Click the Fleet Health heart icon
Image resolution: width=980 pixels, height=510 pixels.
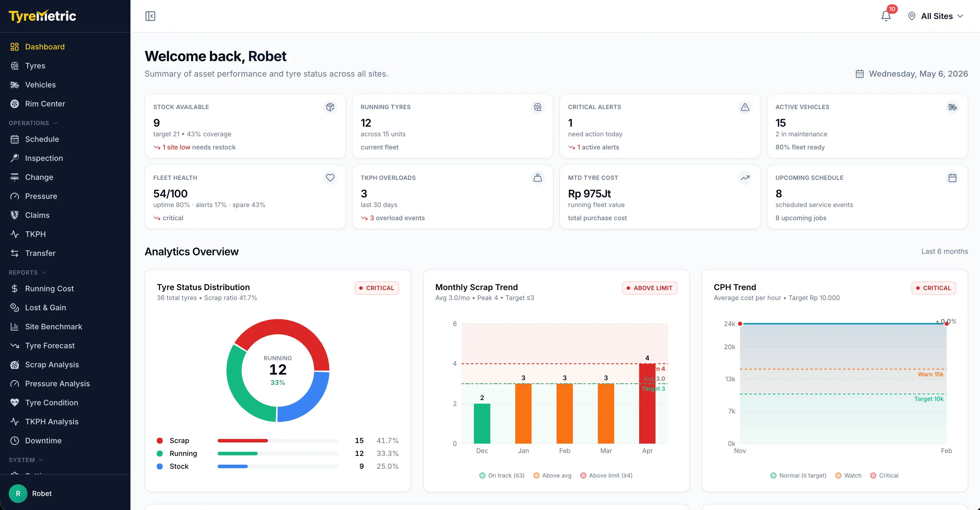coord(330,178)
